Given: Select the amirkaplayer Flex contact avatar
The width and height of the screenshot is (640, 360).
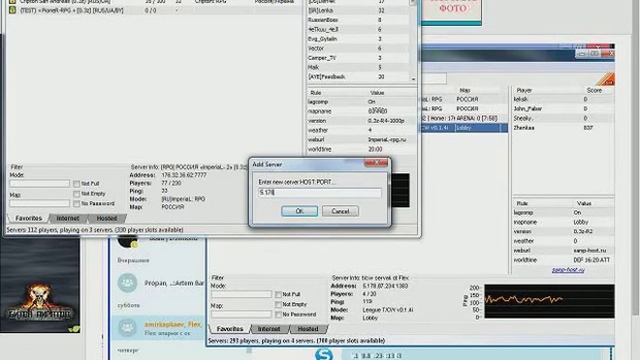Looking at the screenshot, I should click(x=127, y=327).
